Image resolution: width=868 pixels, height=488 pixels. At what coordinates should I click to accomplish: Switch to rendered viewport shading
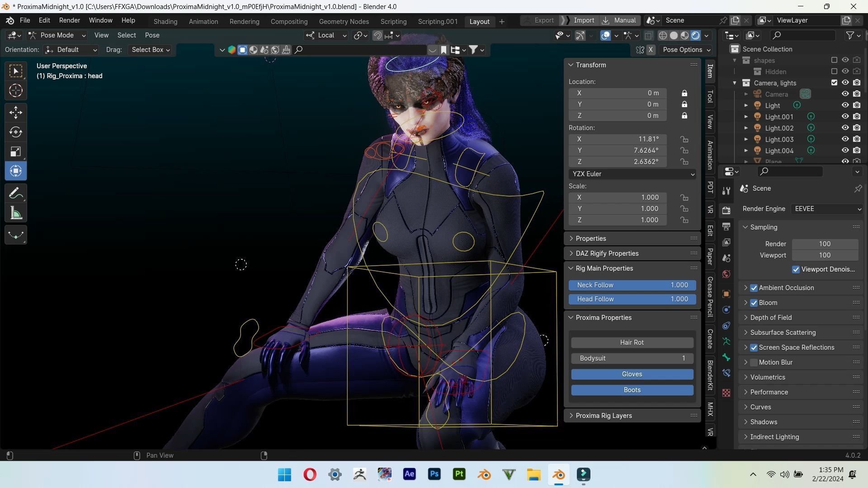[696, 35]
